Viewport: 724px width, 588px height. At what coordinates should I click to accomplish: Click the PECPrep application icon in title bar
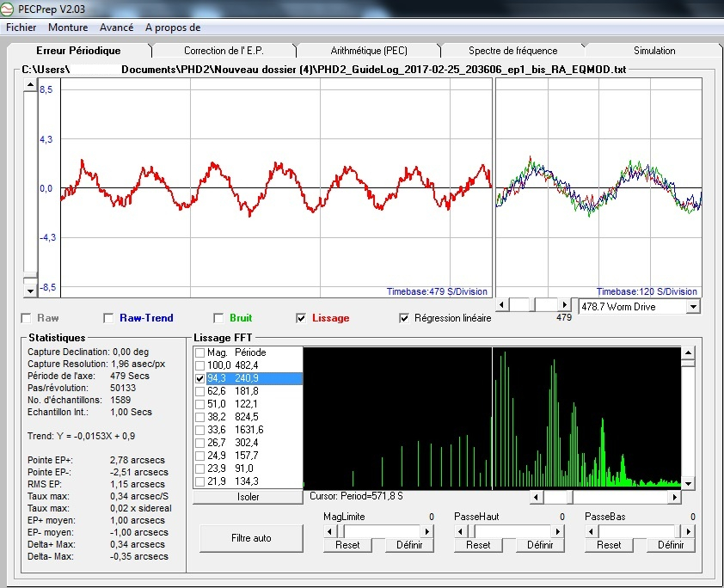click(9, 9)
